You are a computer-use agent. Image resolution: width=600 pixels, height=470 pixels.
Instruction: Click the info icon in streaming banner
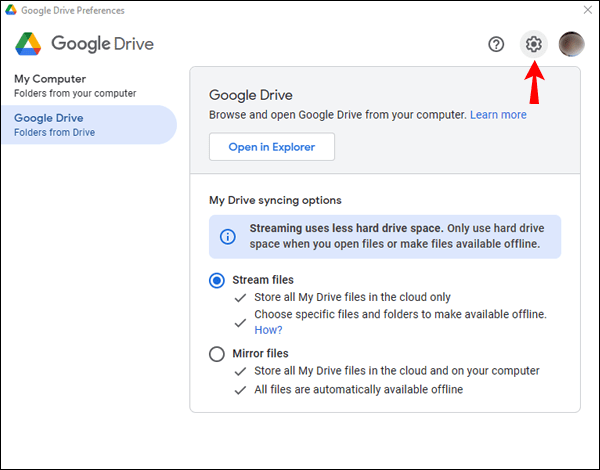[228, 237]
